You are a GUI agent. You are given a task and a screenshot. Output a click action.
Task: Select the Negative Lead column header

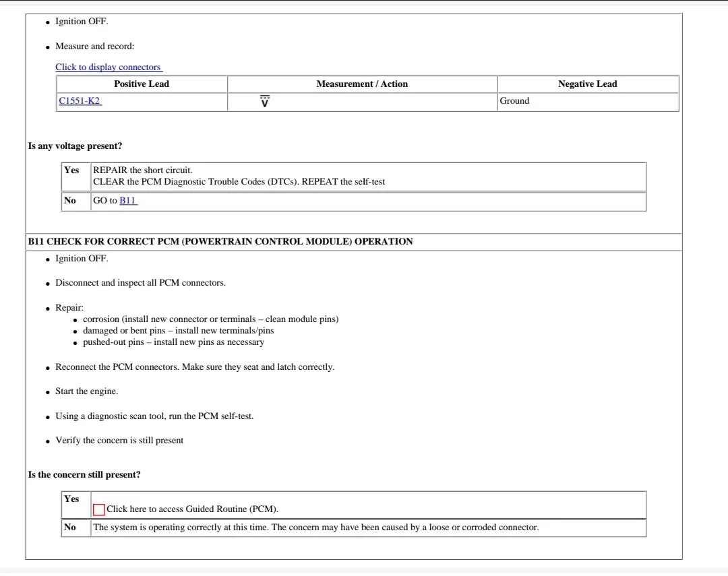588,84
